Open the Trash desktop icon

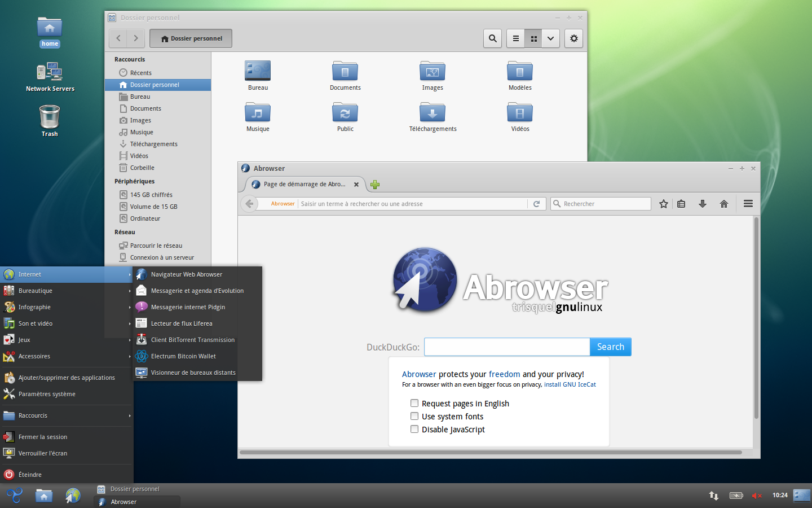tap(50, 121)
